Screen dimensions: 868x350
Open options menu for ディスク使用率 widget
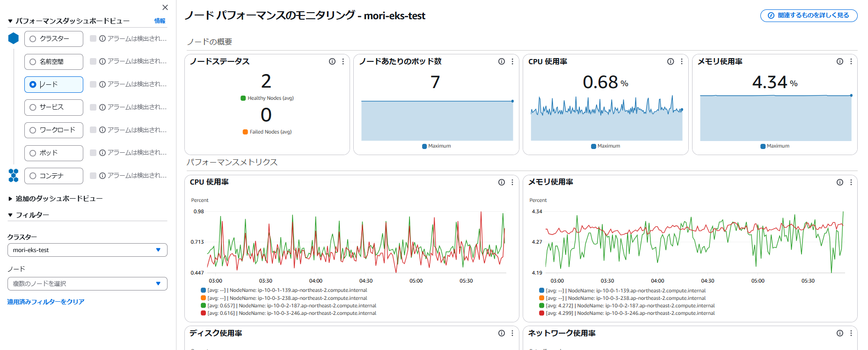[512, 333]
